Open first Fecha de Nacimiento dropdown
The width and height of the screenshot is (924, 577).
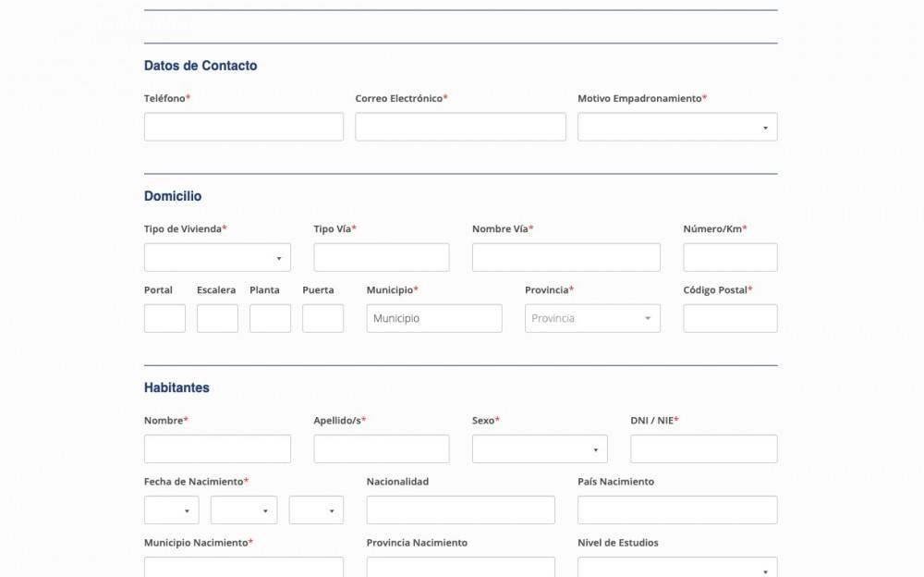(x=172, y=509)
